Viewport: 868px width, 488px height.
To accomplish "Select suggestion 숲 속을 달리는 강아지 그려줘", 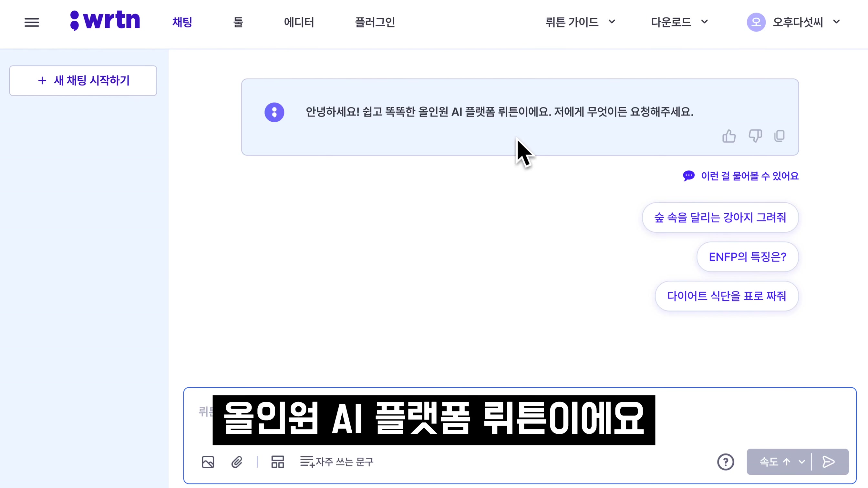I will click(x=720, y=218).
